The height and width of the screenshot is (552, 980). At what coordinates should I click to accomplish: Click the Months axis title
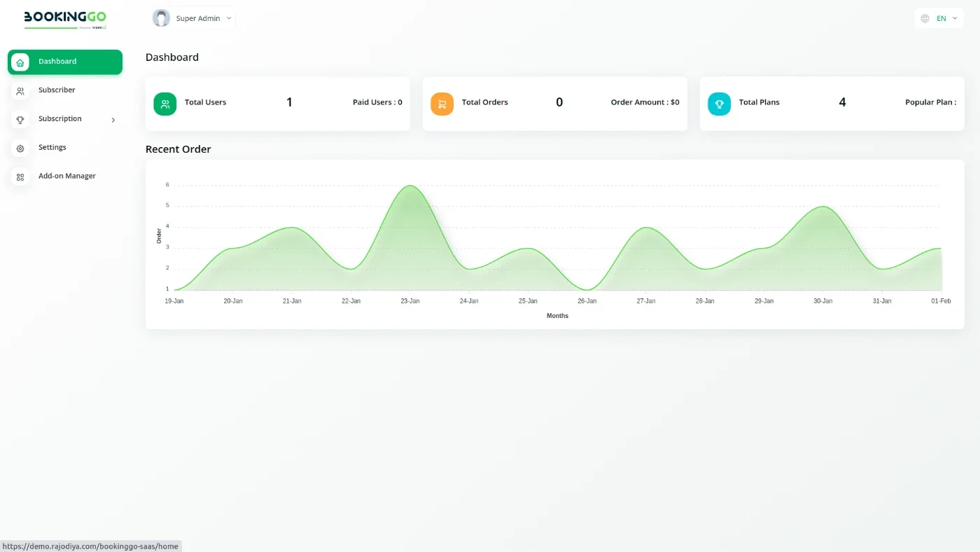point(558,316)
